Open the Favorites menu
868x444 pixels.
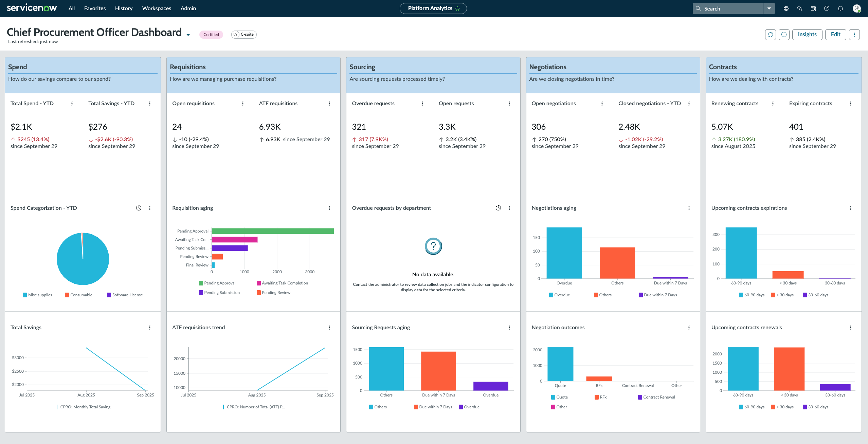coord(95,8)
